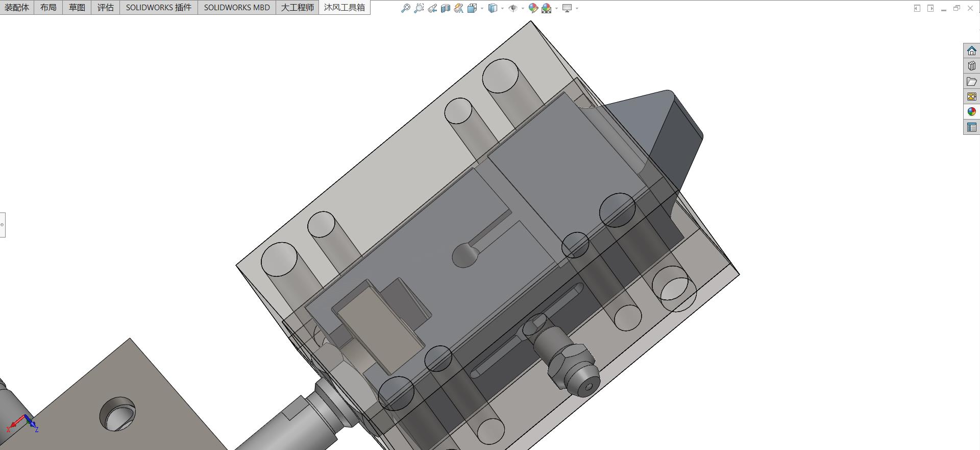Expand the View Settings dropdown arrow
Image resolution: width=980 pixels, height=450 pixels.
point(577,9)
